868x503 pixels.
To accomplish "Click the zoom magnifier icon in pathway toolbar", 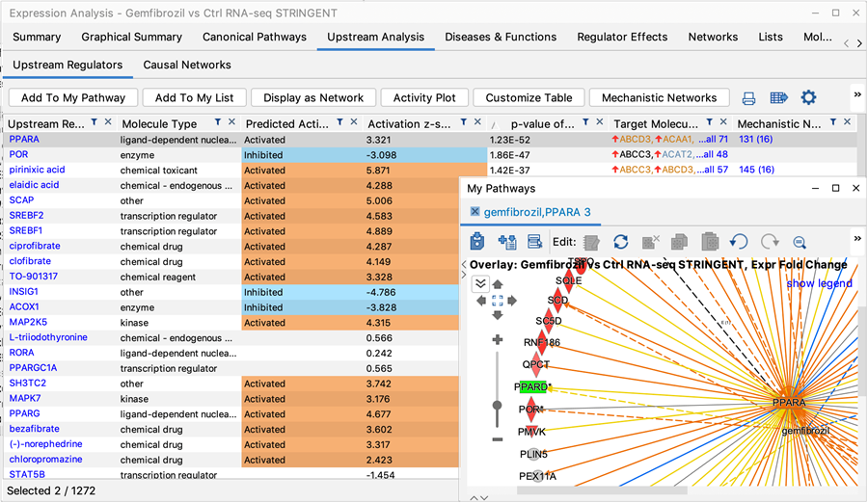I will click(x=800, y=242).
